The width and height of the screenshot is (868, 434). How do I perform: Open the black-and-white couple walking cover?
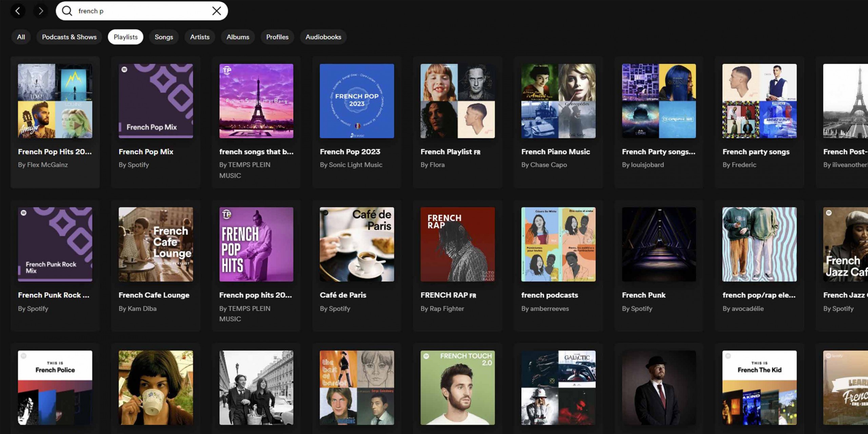(256, 388)
